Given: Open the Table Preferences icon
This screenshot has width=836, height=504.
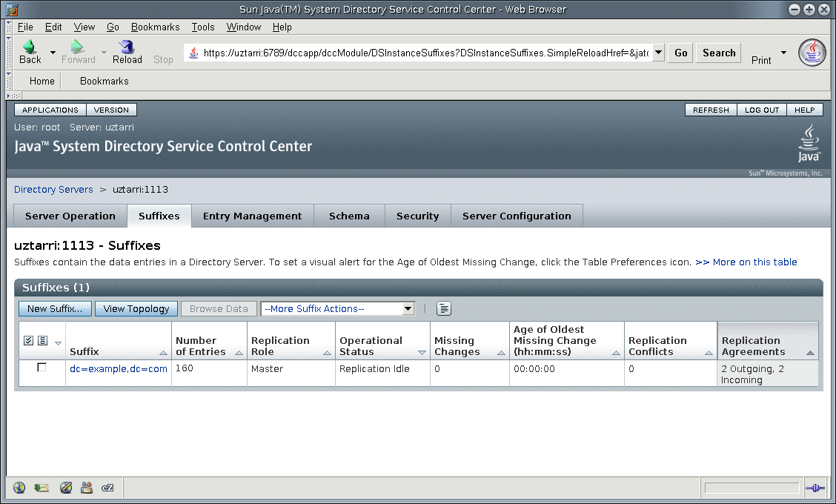Looking at the screenshot, I should 444,308.
